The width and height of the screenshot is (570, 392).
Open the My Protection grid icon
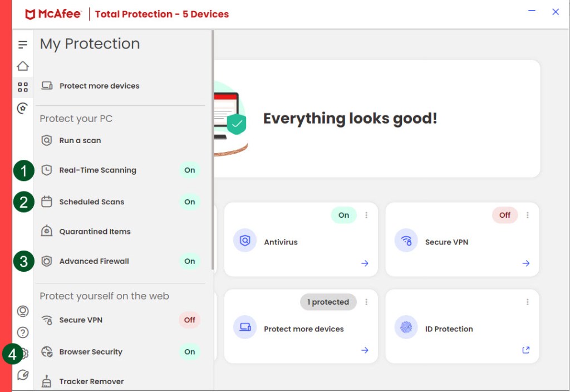point(23,87)
